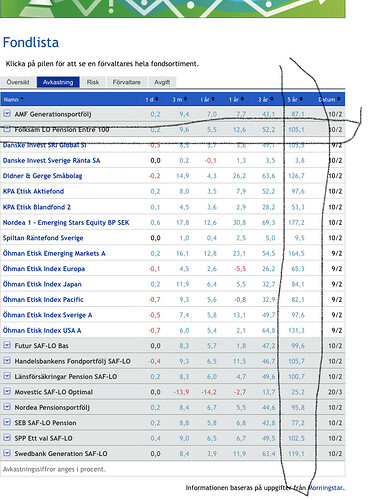The height and width of the screenshot is (500, 374).
Task: Open Öhman Etisk Index USA A link
Action: click(42, 330)
